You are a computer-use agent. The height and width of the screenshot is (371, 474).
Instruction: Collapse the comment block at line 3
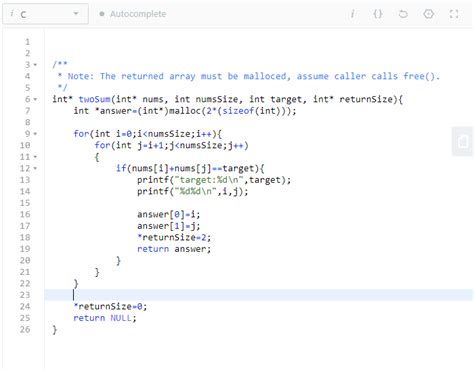[x=35, y=65]
